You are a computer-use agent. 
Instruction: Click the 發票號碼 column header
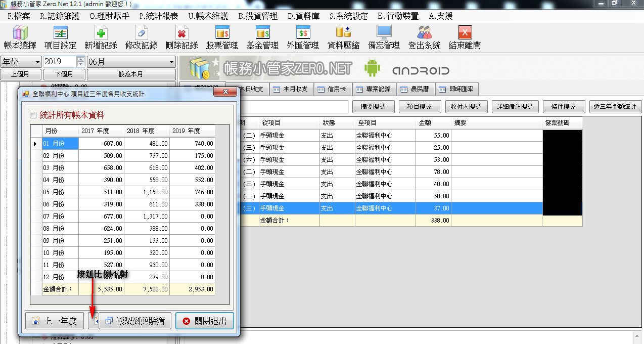pos(562,123)
